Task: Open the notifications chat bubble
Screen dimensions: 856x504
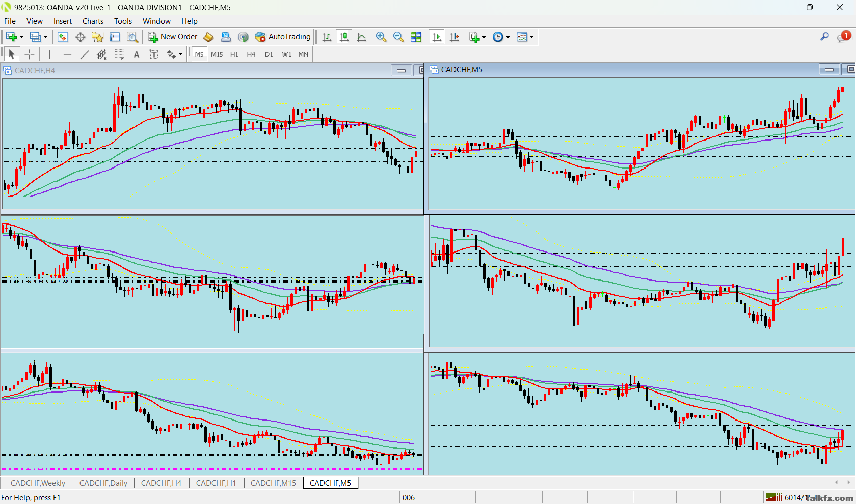Action: pyautogui.click(x=843, y=37)
